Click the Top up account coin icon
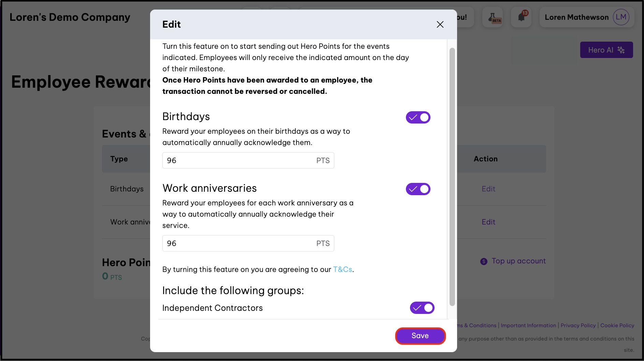This screenshot has height=361, width=644. tap(484, 261)
